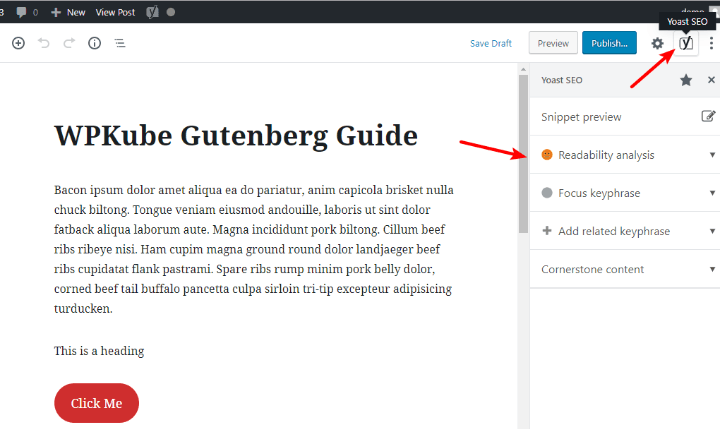Open comments icon in admin bar

pyautogui.click(x=21, y=12)
